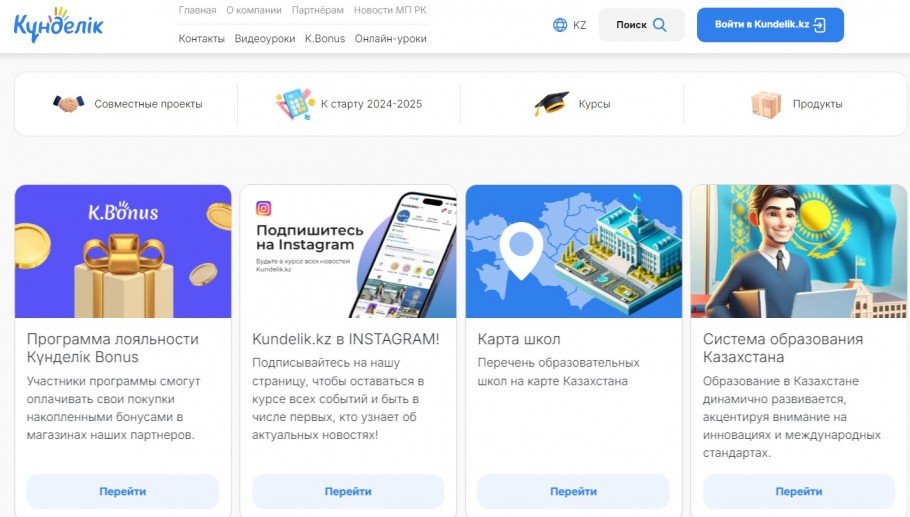Screen dimensions: 910x517
Task: Open Новости МП РК in the top menu
Action: pyautogui.click(x=390, y=10)
